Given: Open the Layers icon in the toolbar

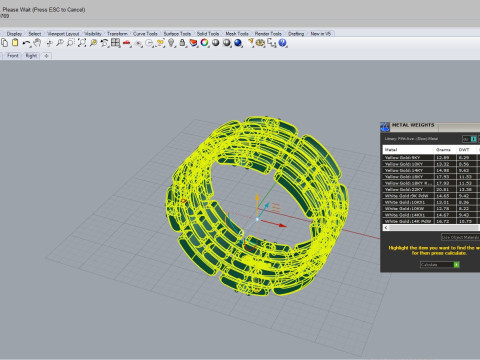Looking at the screenshot, I should 193,43.
